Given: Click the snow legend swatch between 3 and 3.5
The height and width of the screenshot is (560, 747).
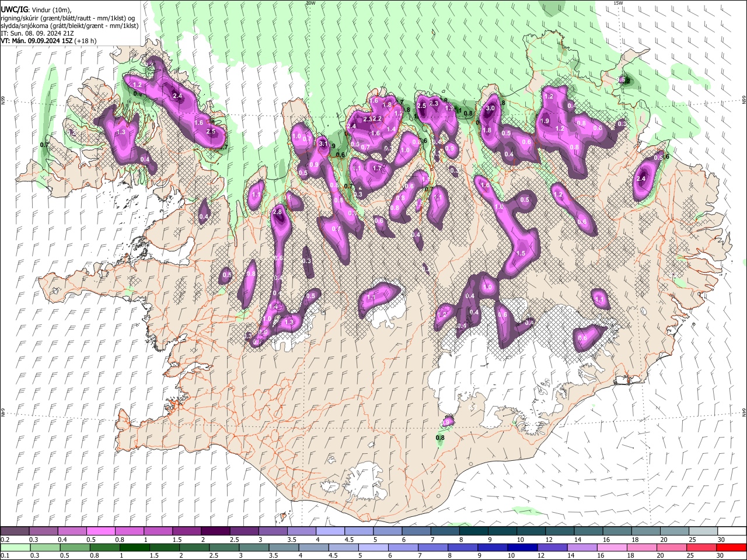Looking at the screenshot, I should (x=273, y=531).
